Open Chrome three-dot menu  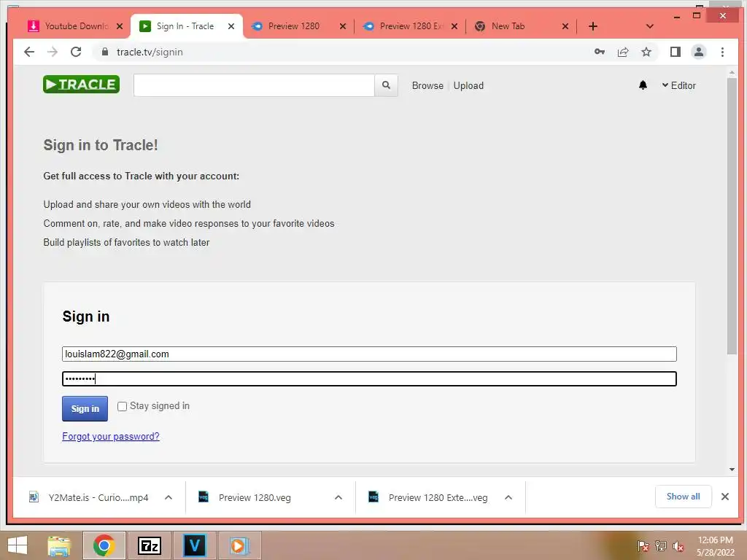tap(722, 52)
